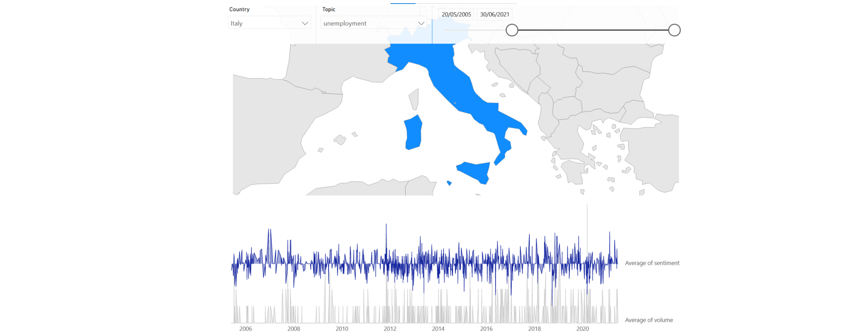
Task: Click the Topic dropdown chevron arrow
Action: tap(421, 24)
